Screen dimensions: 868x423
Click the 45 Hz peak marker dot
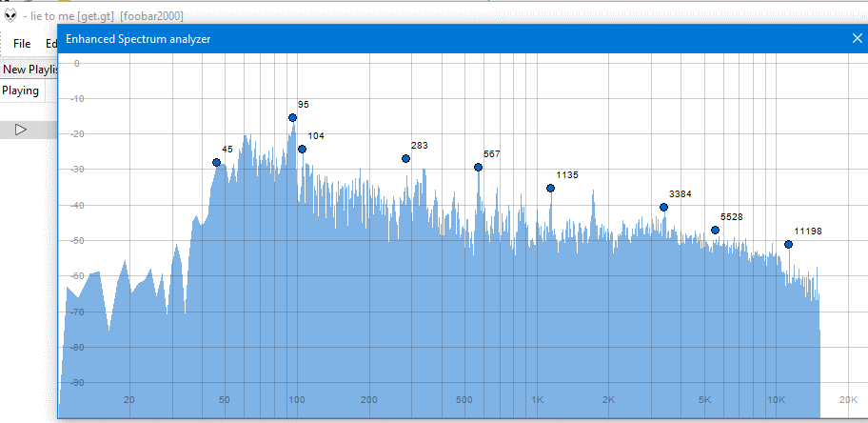coord(216,163)
